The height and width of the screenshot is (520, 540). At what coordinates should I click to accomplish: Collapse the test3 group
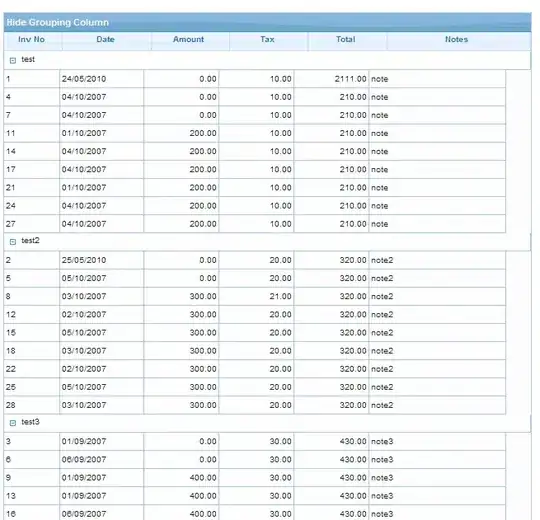pyautogui.click(x=13, y=423)
